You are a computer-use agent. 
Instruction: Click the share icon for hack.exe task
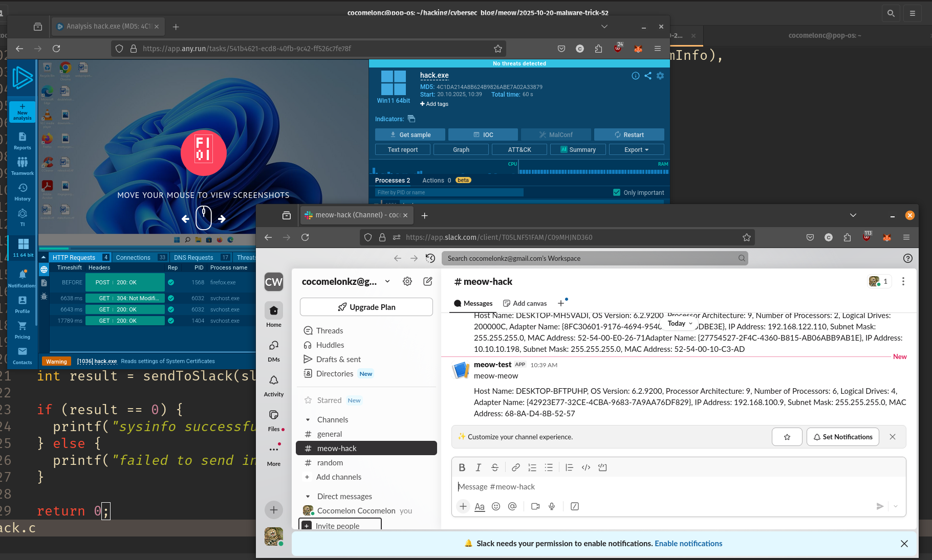coord(648,76)
